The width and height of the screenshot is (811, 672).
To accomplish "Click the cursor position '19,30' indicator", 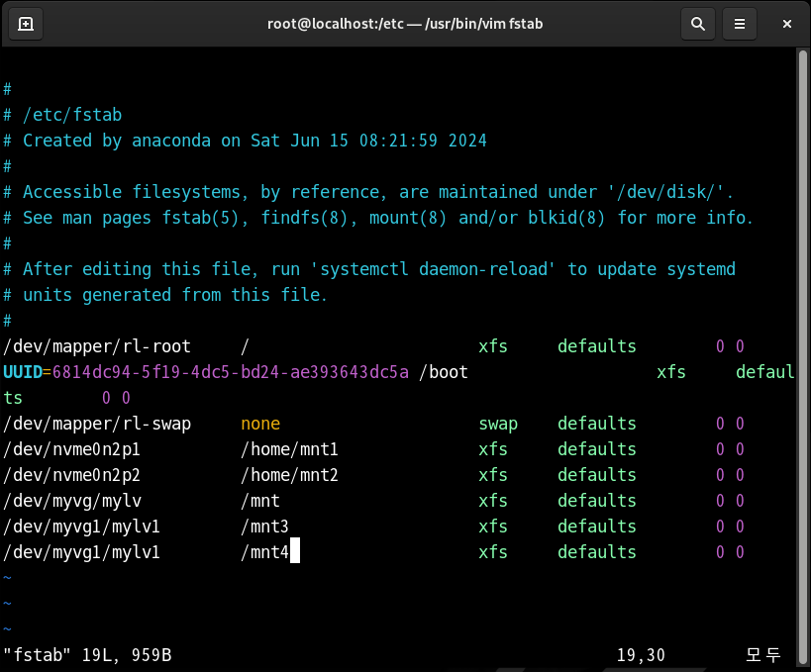I will coord(641,655).
